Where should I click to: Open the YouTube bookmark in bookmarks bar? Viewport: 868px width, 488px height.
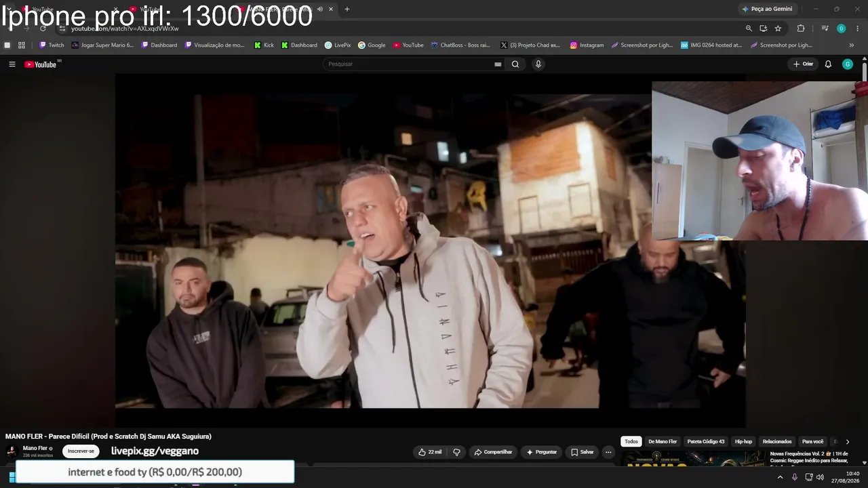tap(408, 45)
